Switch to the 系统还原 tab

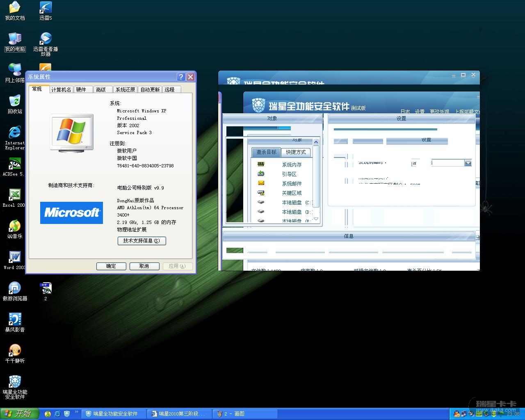pyautogui.click(x=125, y=89)
